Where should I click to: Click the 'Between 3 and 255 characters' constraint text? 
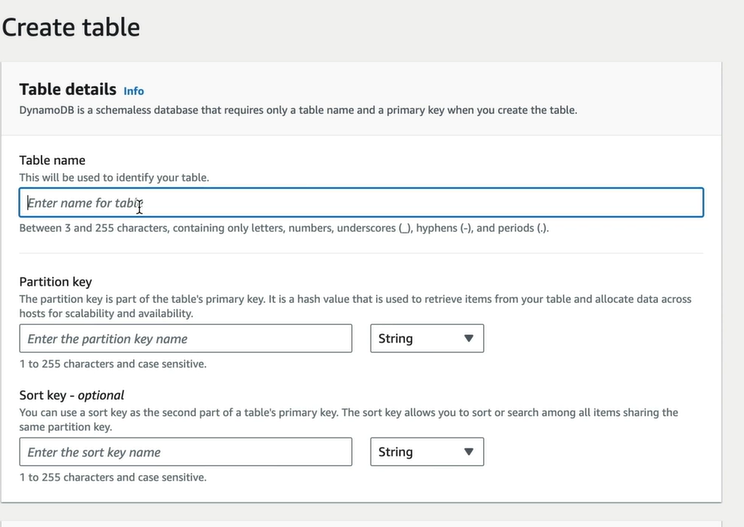pos(284,228)
